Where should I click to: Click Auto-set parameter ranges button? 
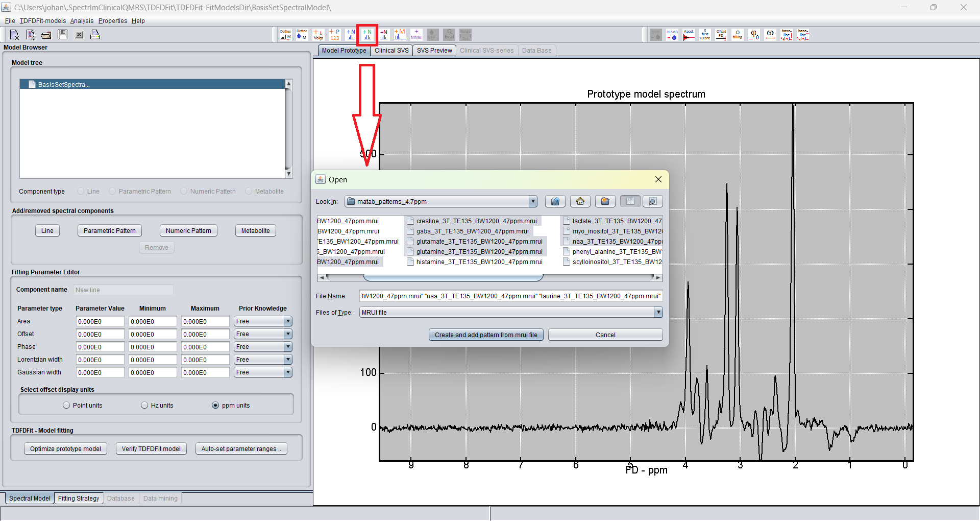241,449
